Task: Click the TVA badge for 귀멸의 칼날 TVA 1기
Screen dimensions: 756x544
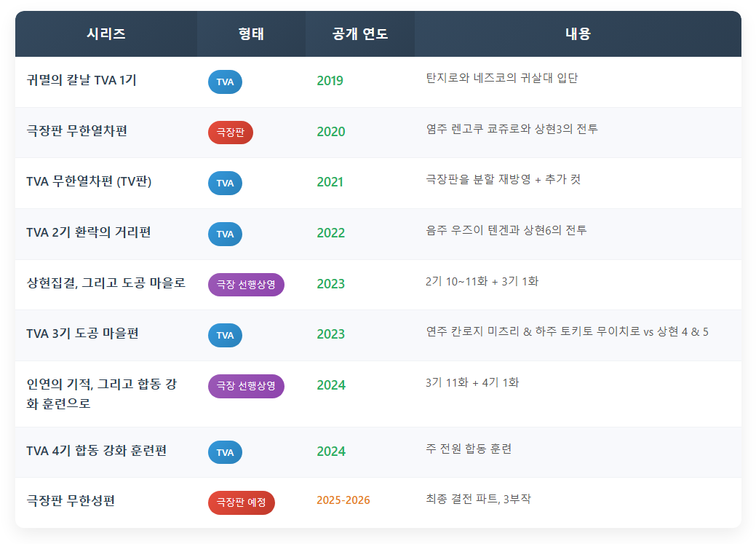Action: pyautogui.click(x=225, y=82)
